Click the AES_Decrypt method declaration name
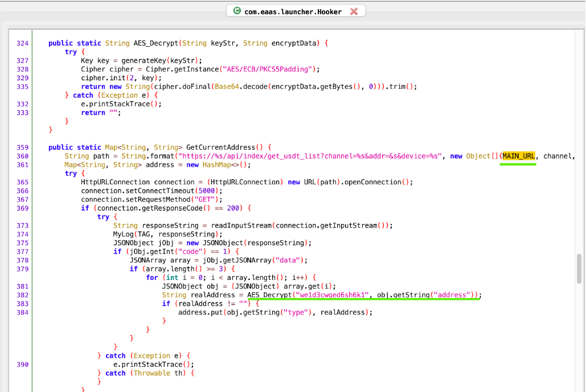 point(156,43)
